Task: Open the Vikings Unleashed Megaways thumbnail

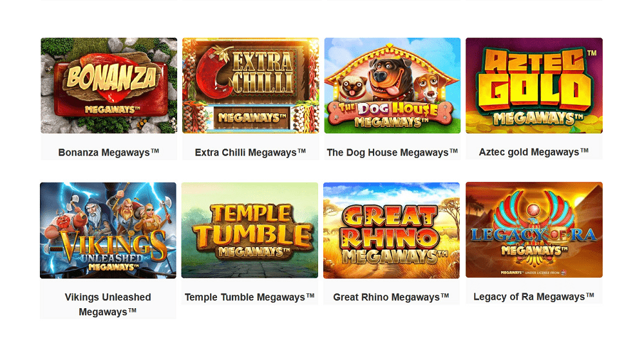Action: pyautogui.click(x=108, y=230)
